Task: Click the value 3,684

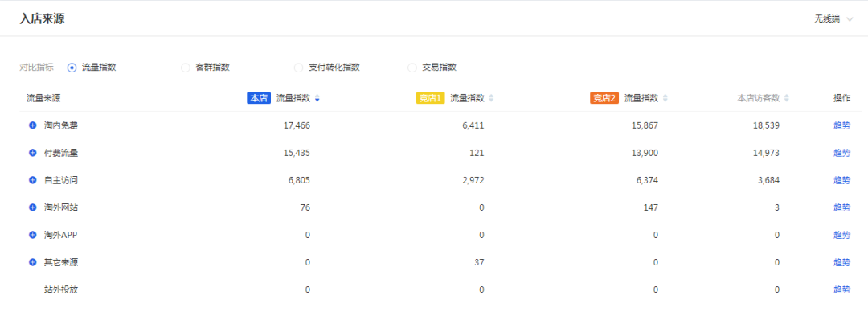Action: click(768, 180)
